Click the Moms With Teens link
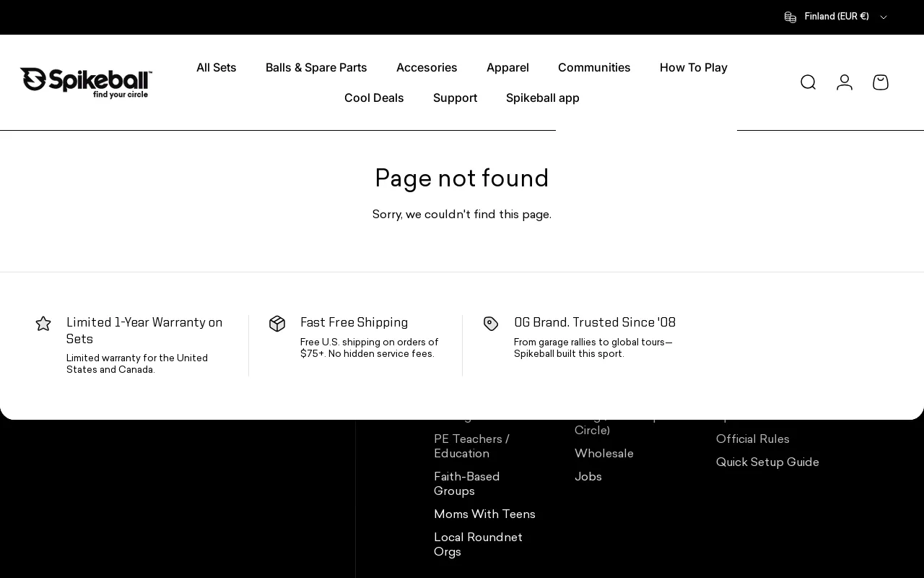This screenshot has height=578, width=924. click(x=484, y=514)
